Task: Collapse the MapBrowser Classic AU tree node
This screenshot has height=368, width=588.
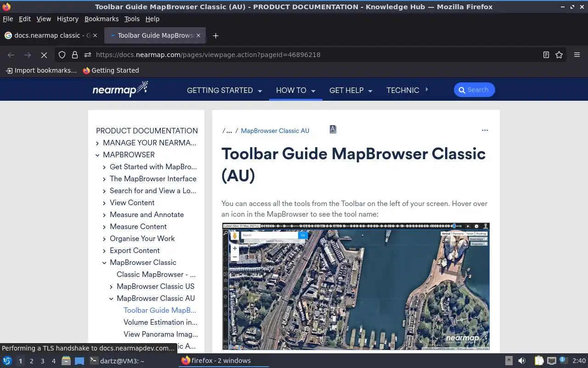Action: 111,299
